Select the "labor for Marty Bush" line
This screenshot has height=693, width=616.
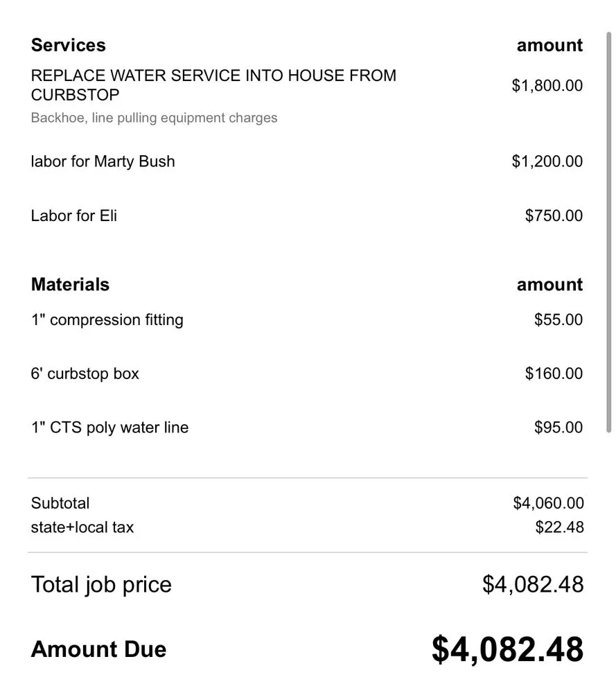[x=103, y=161]
